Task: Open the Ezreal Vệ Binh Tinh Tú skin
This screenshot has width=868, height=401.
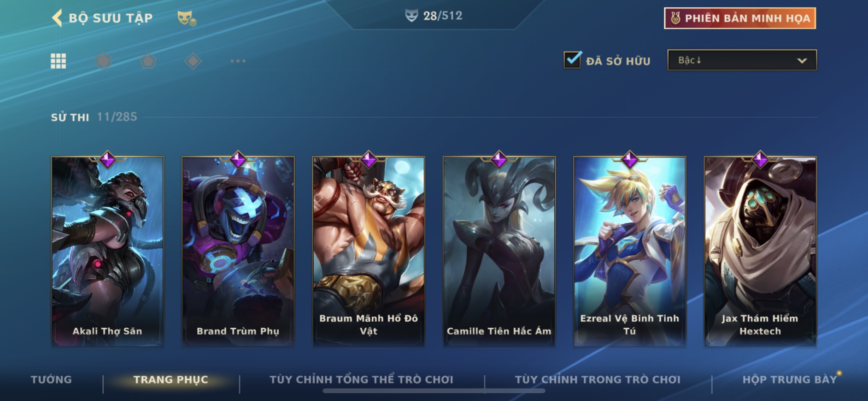Action: coord(630,251)
